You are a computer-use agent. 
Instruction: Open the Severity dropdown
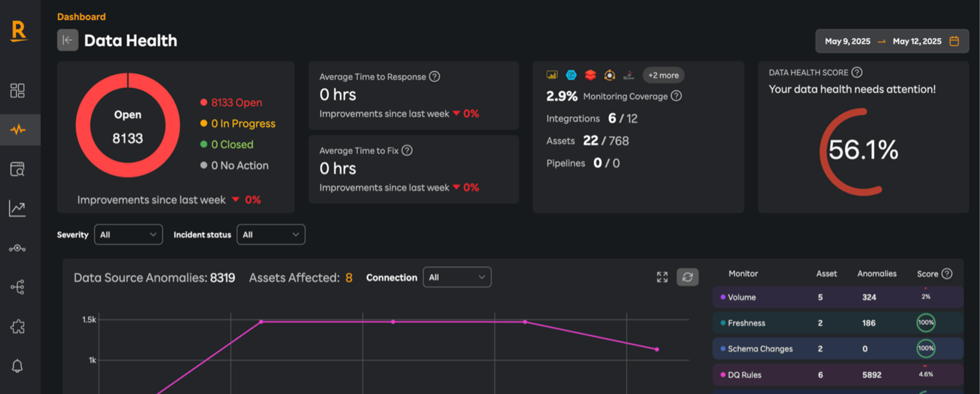click(128, 234)
